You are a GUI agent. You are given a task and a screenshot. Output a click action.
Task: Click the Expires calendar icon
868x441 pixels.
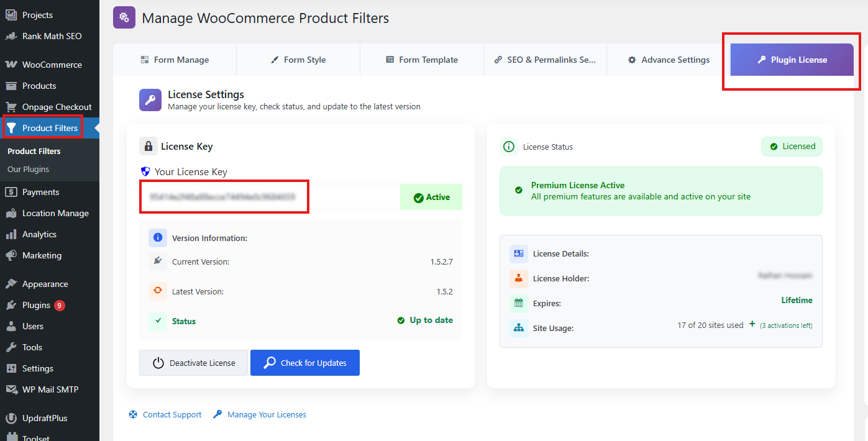point(519,303)
